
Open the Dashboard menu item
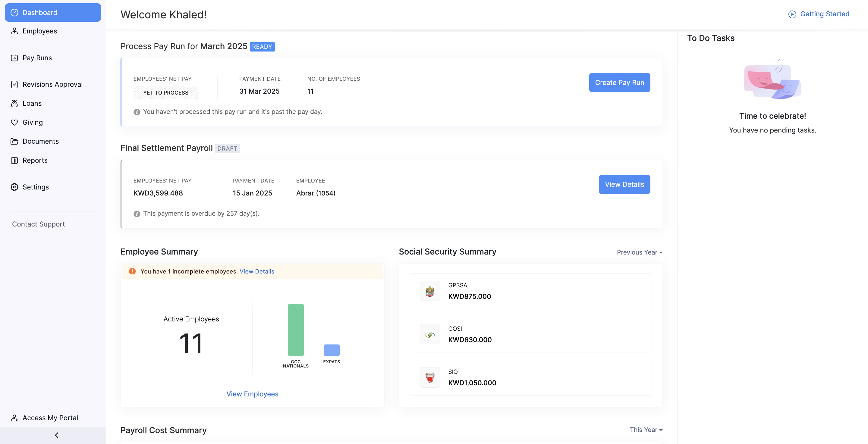pos(53,12)
